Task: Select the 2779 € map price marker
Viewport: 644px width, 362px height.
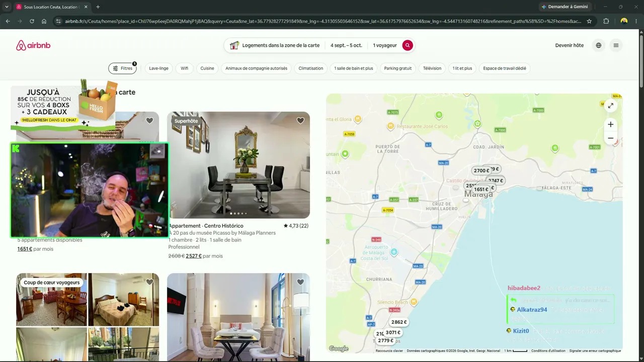Action: tap(385, 340)
